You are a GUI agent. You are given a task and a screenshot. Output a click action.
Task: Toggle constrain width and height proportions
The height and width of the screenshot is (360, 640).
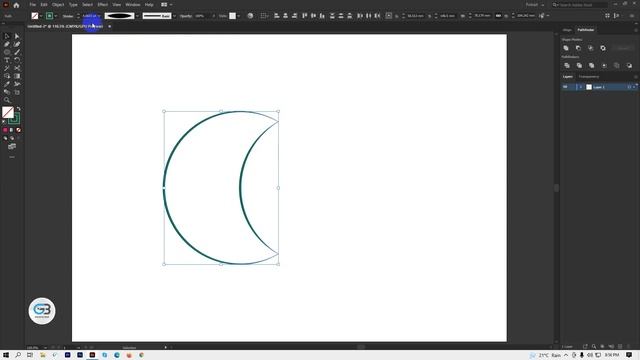click(498, 16)
